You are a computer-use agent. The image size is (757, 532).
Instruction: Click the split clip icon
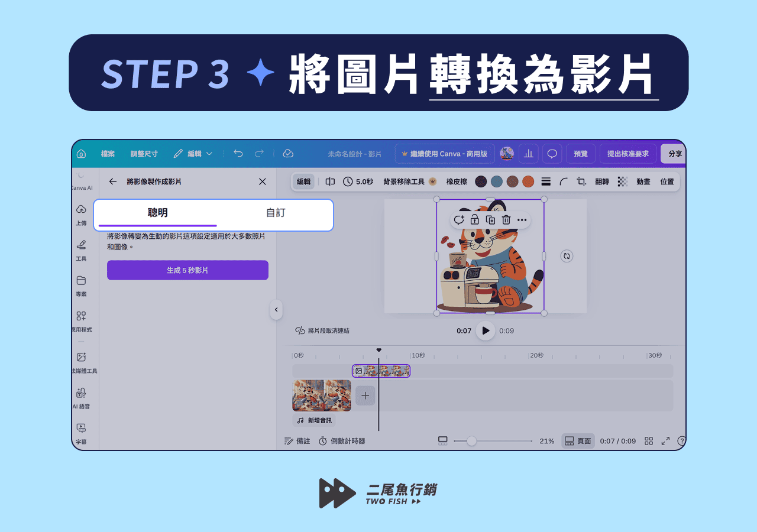coord(330,181)
